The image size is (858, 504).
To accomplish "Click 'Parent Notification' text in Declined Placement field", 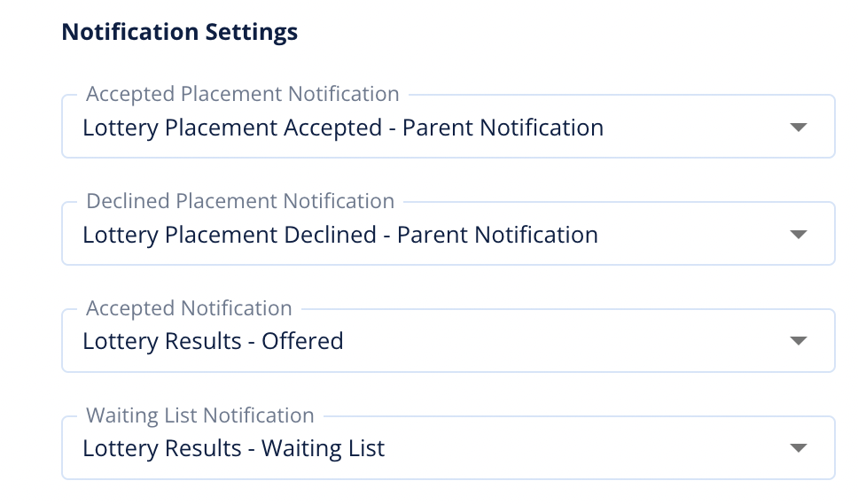I will coord(497,235).
